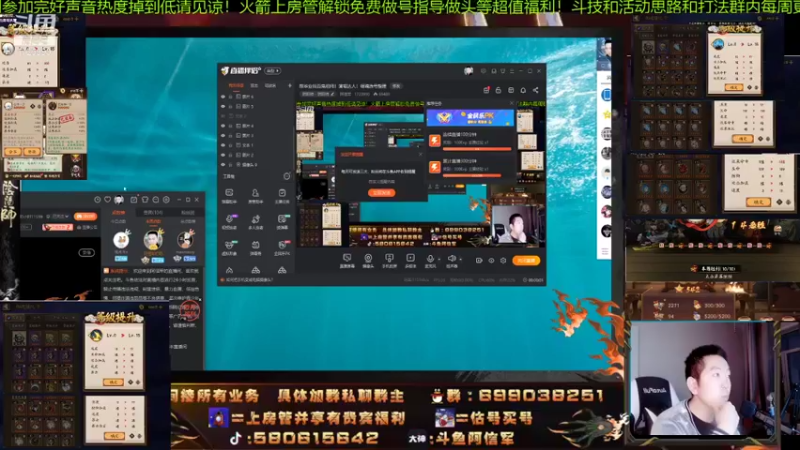Viewport: 800px width, 450px height.
Task: Open the 房管助手 moderator tool
Action: coord(255,195)
